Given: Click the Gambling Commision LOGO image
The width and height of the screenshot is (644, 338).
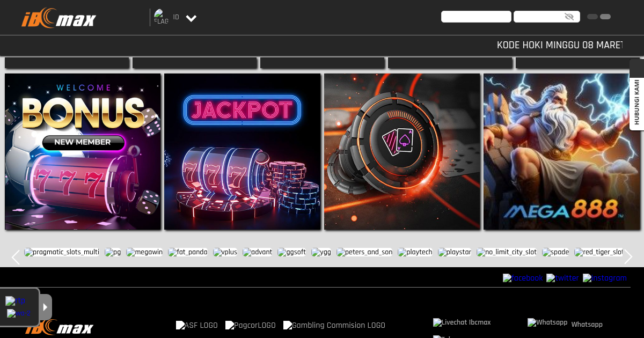Looking at the screenshot, I should coord(334,325).
